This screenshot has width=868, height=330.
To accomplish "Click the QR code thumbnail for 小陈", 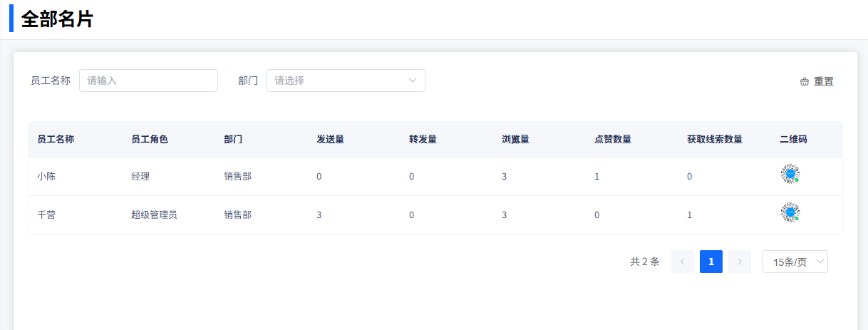I will pos(790,175).
